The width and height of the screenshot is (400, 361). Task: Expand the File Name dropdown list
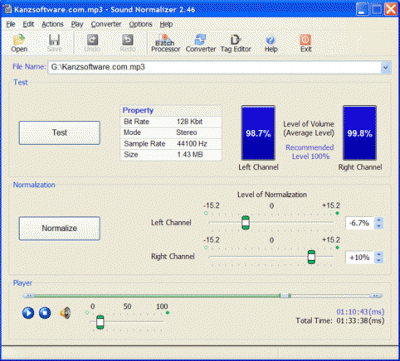pos(386,67)
